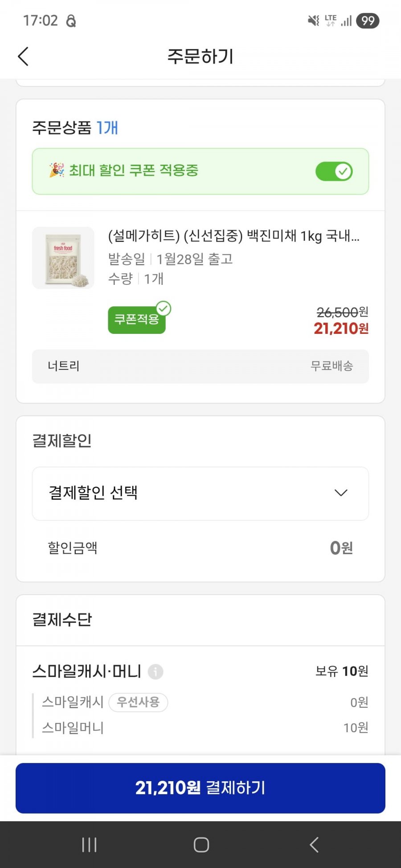Tap the party popper coupon icon
Image resolution: width=401 pixels, height=868 pixels.
[57, 170]
